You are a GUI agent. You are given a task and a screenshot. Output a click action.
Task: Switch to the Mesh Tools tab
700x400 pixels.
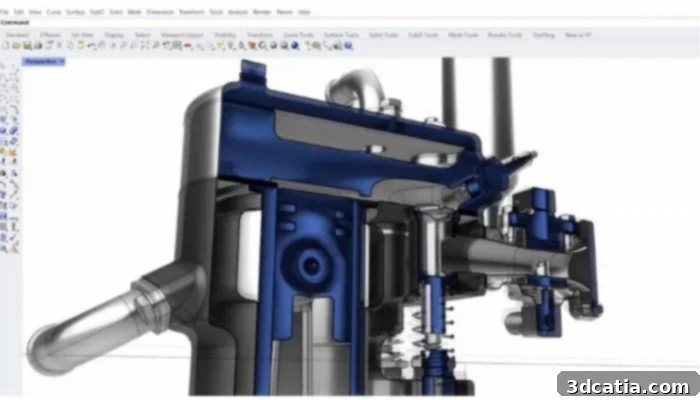point(463,35)
